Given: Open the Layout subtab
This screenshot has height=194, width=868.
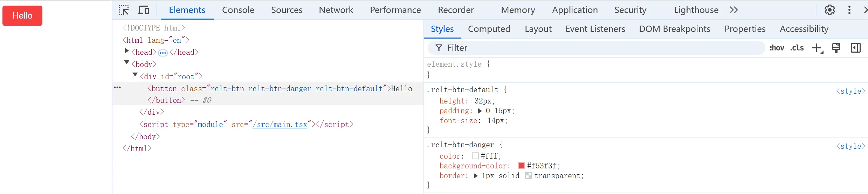Looking at the screenshot, I should click(x=538, y=29).
